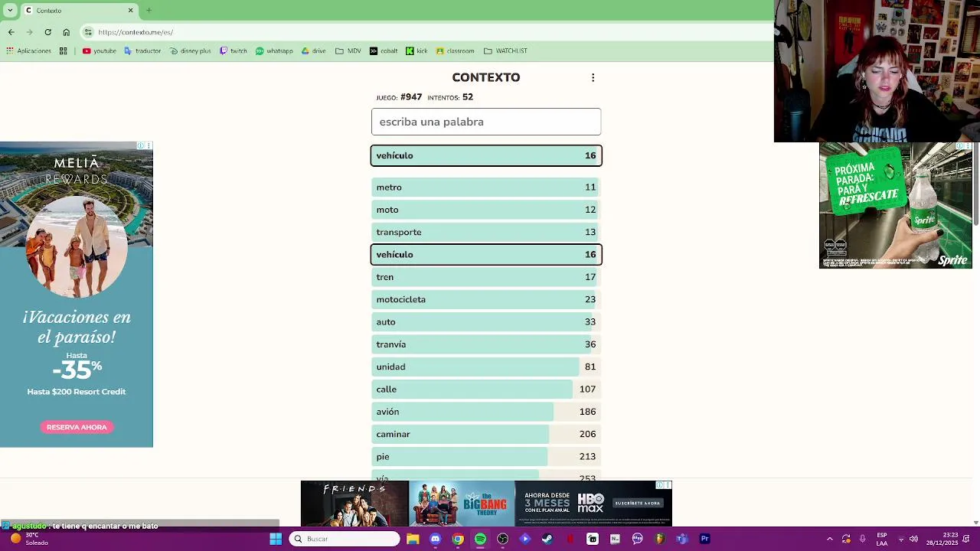The image size is (980, 551).
Task: Open the kick bookmark
Action: point(416,51)
